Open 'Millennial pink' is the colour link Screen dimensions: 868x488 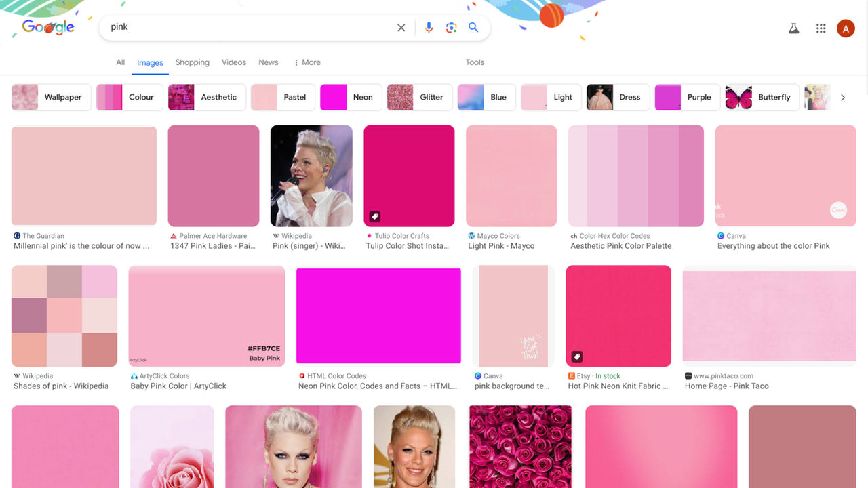(81, 246)
